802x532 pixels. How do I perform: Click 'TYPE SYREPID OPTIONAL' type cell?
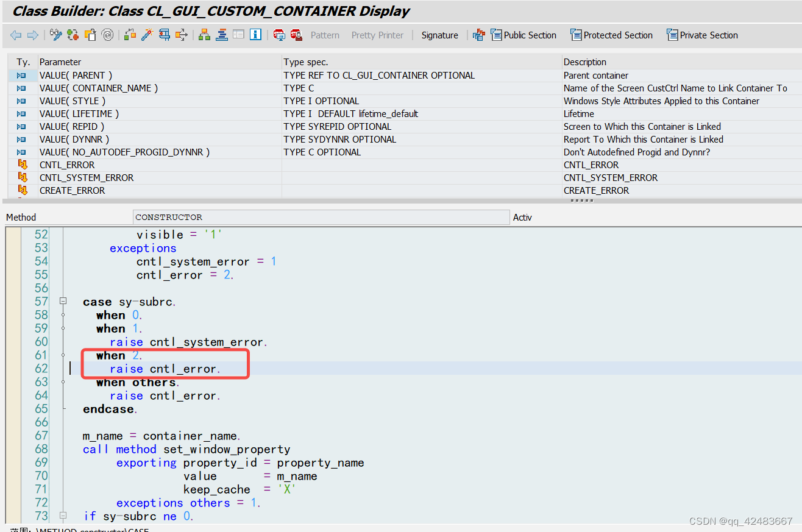pos(422,127)
